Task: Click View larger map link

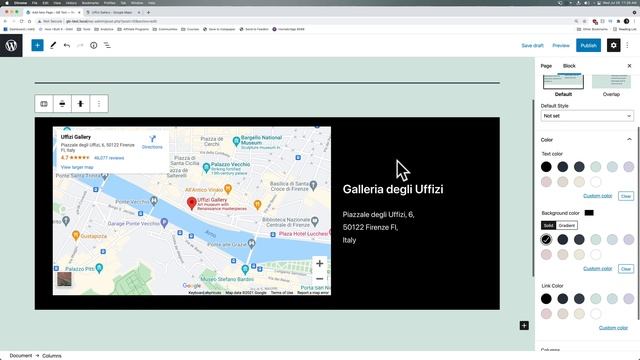Action: tap(77, 167)
